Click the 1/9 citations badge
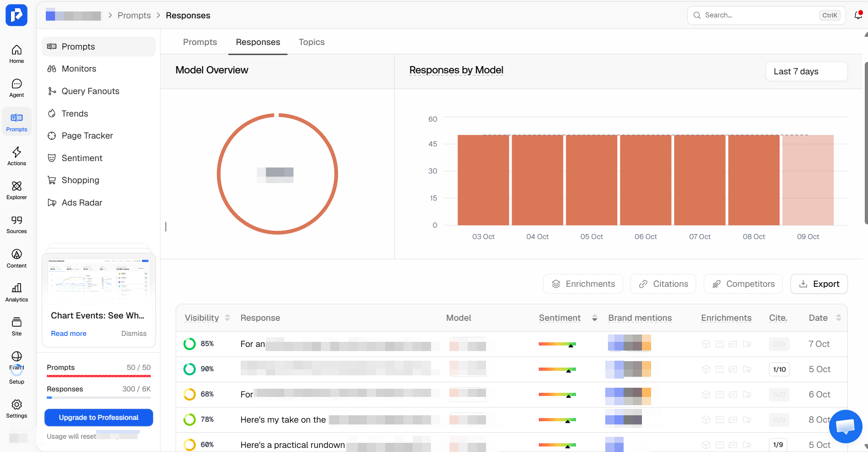Screen dimensions: 868x452 [x=778, y=445]
